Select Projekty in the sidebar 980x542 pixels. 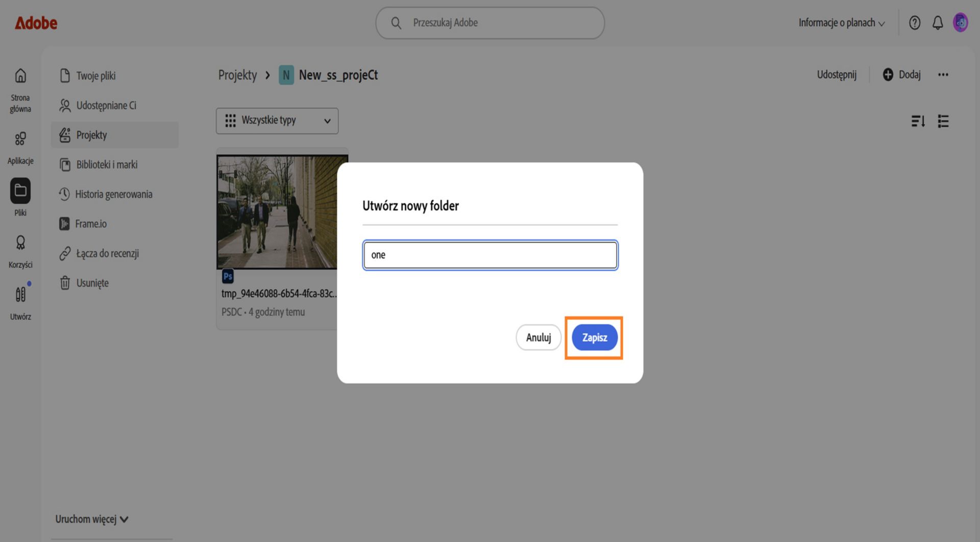tap(115, 135)
